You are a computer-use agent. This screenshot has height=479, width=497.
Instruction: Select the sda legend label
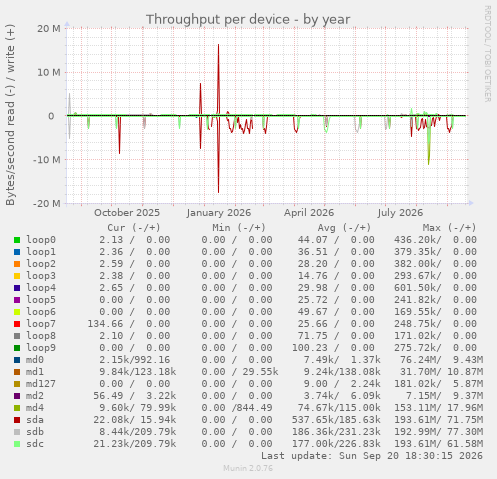point(35,420)
